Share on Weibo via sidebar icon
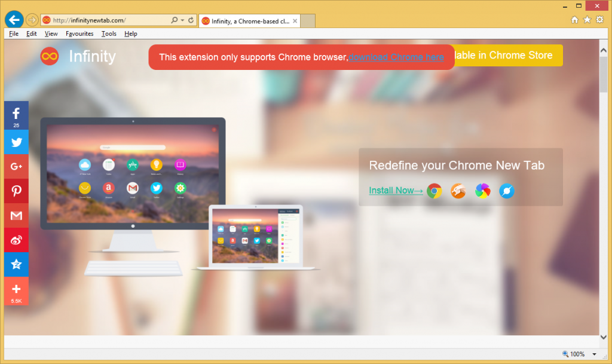This screenshot has width=612, height=364. click(x=16, y=240)
